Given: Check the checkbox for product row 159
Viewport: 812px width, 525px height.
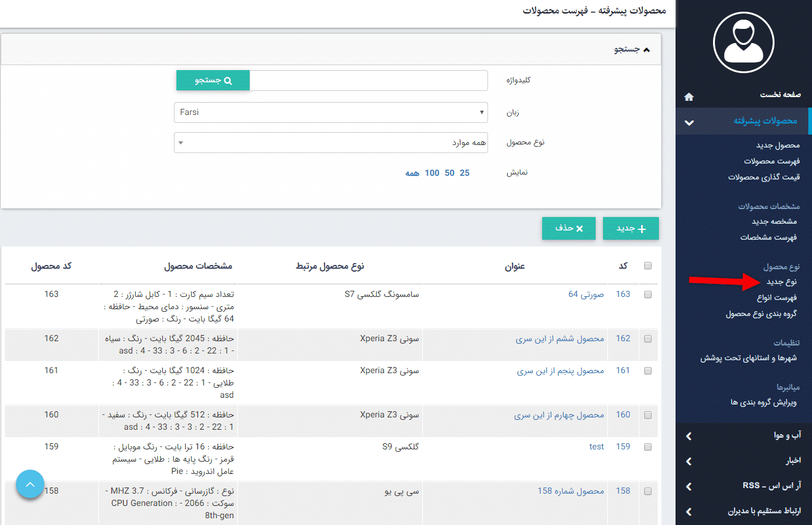Looking at the screenshot, I should point(647,446).
